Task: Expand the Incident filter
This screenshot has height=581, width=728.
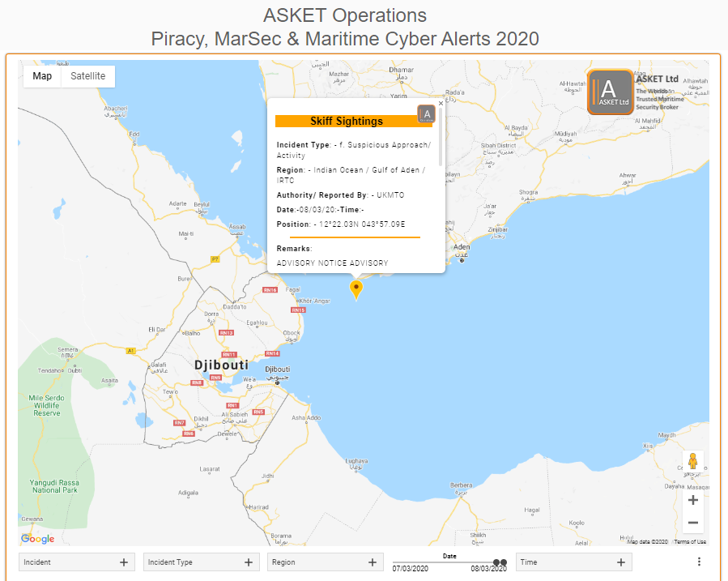Action: click(77, 562)
